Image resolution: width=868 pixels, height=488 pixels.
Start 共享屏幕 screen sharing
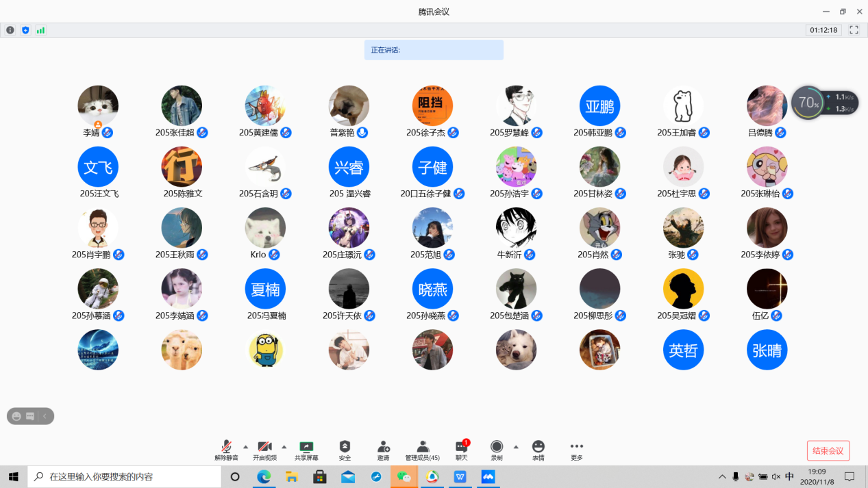click(306, 450)
